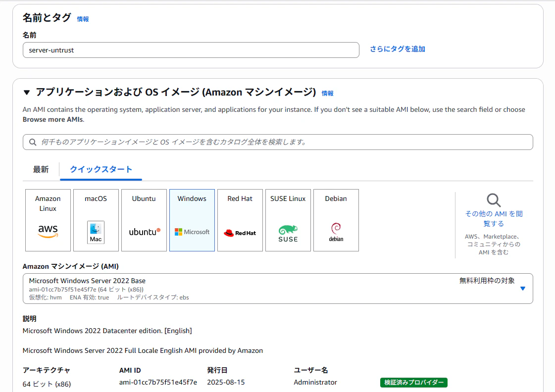Choose the Windows Microsoft AMI tile

tap(192, 220)
